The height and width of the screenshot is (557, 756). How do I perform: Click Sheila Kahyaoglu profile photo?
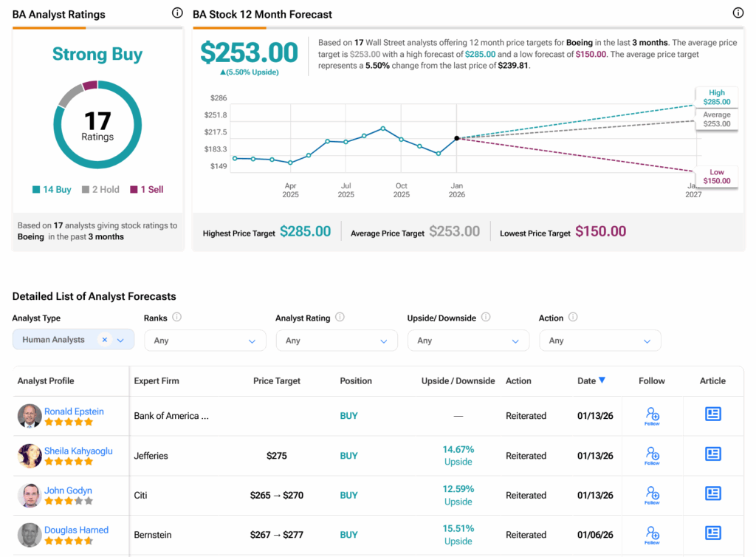pyautogui.click(x=30, y=456)
